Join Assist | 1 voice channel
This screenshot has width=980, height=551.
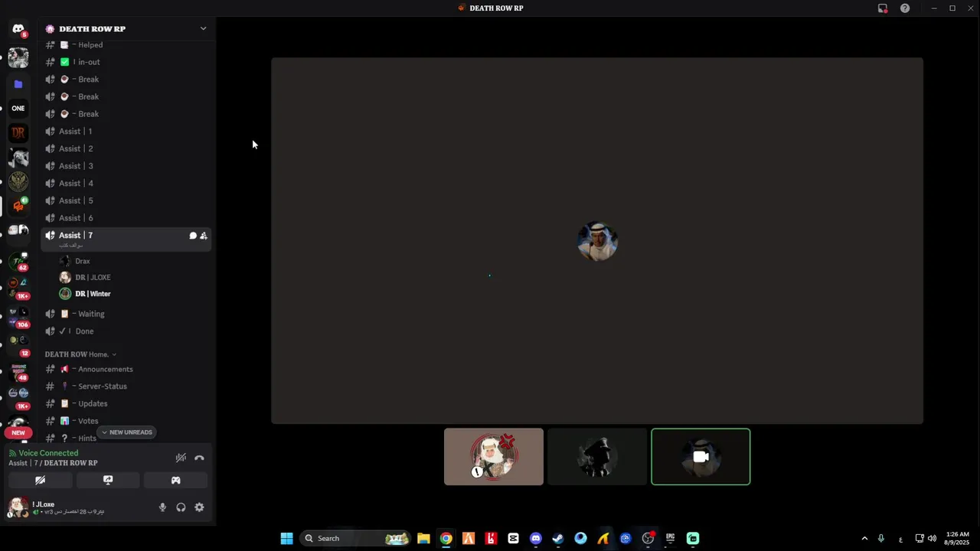pos(126,131)
